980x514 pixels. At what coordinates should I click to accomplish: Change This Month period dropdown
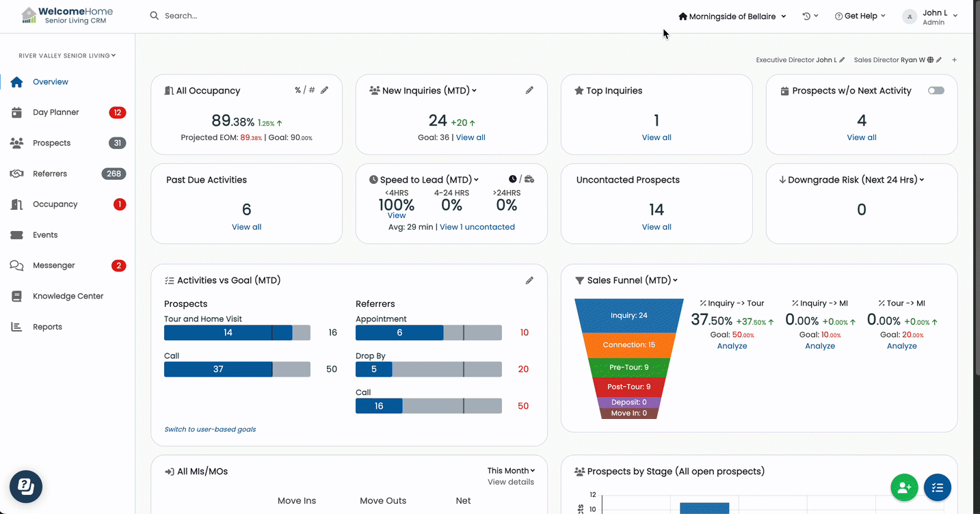coord(511,471)
